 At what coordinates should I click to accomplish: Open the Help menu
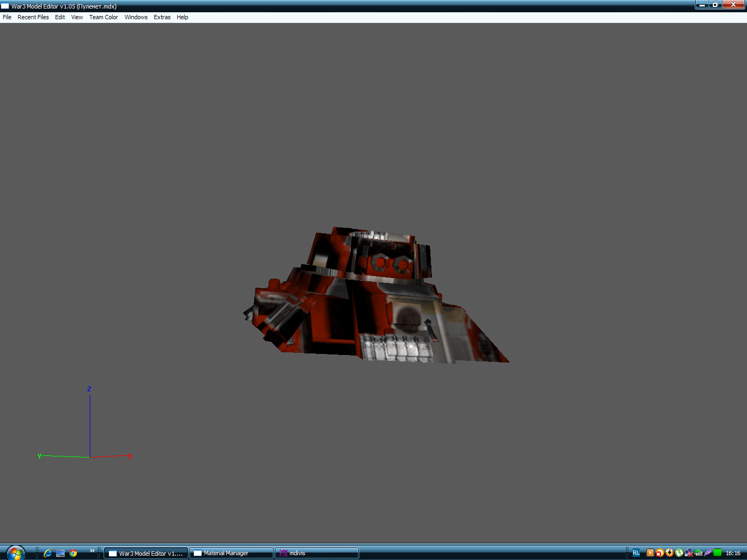click(x=183, y=17)
